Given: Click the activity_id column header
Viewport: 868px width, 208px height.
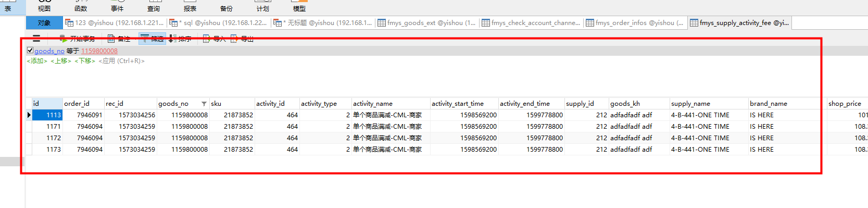Looking at the screenshot, I should point(277,103).
